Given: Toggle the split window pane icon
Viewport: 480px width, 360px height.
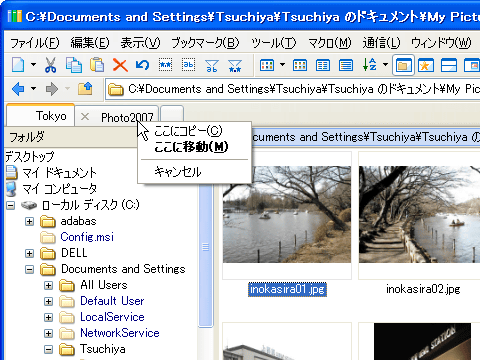Looking at the screenshot, I should point(449,65).
